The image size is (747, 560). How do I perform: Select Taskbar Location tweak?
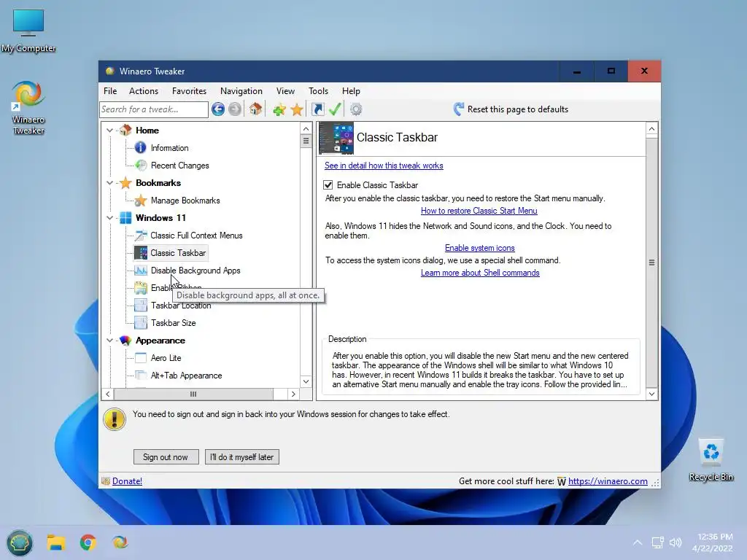click(x=181, y=306)
